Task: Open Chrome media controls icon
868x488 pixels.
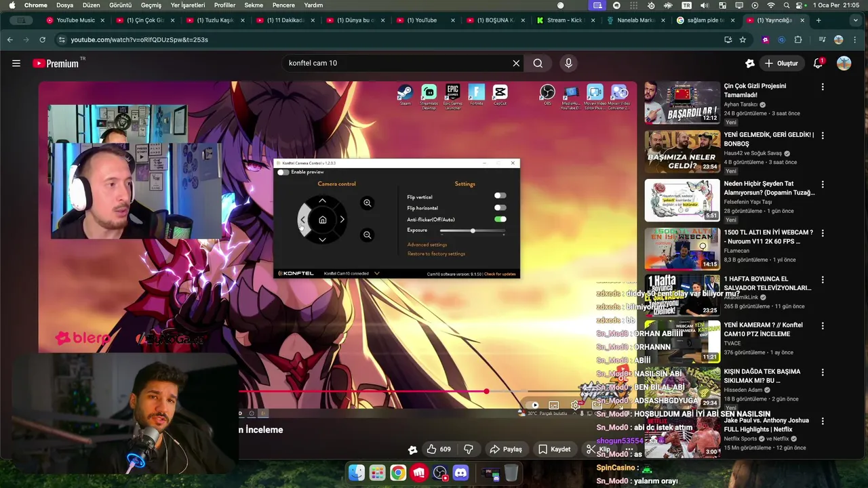Action: pos(821,39)
